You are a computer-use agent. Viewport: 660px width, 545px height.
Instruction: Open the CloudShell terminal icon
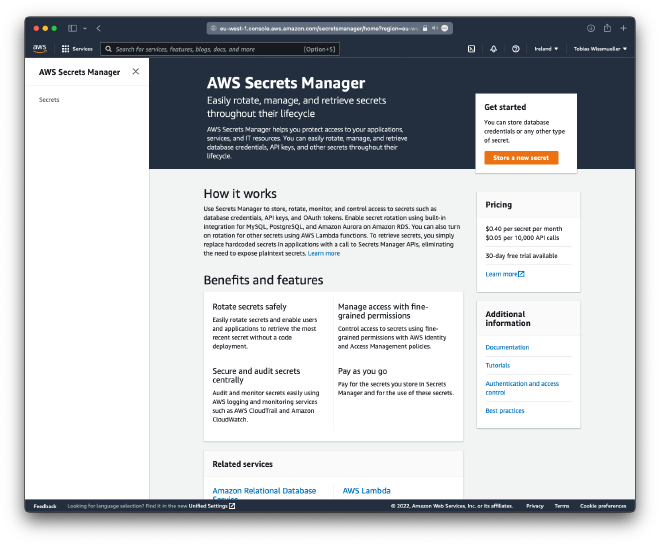tap(471, 48)
